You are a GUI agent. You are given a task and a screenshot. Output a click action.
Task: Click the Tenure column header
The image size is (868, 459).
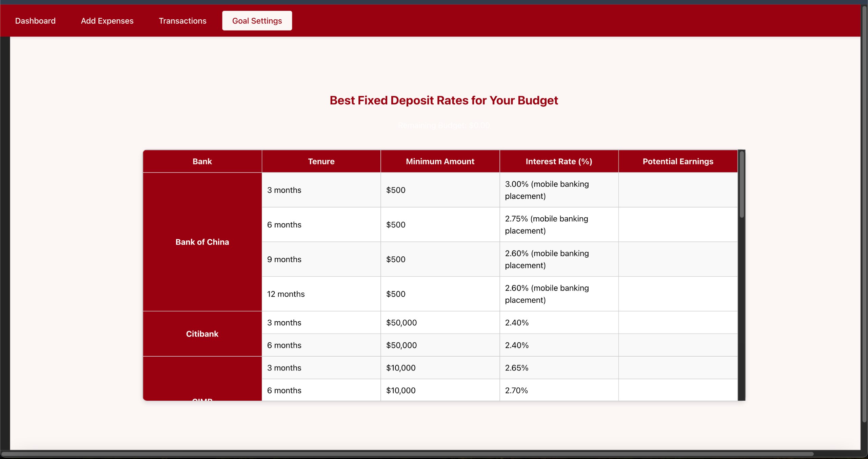point(321,161)
